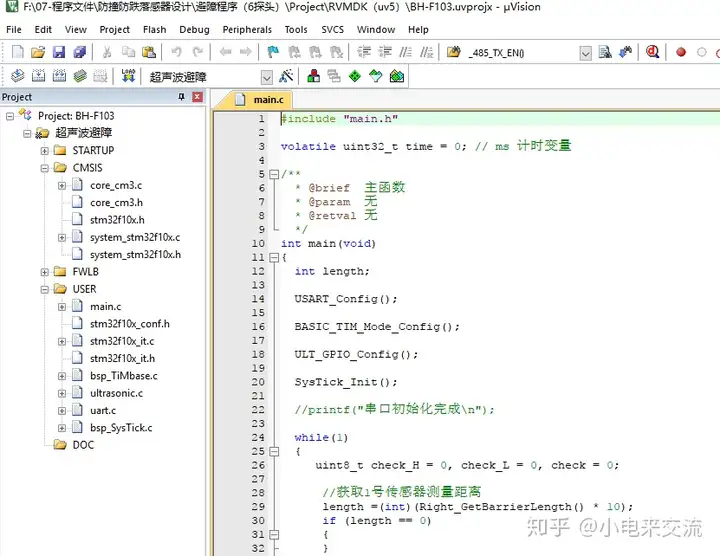Unindent the selected lines icon
The image size is (720, 556).
(385, 52)
